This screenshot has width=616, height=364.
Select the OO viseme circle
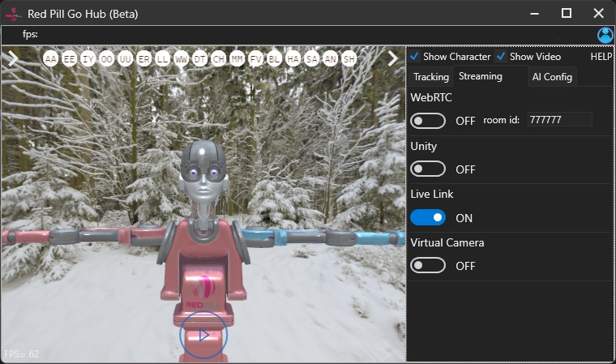(107, 59)
